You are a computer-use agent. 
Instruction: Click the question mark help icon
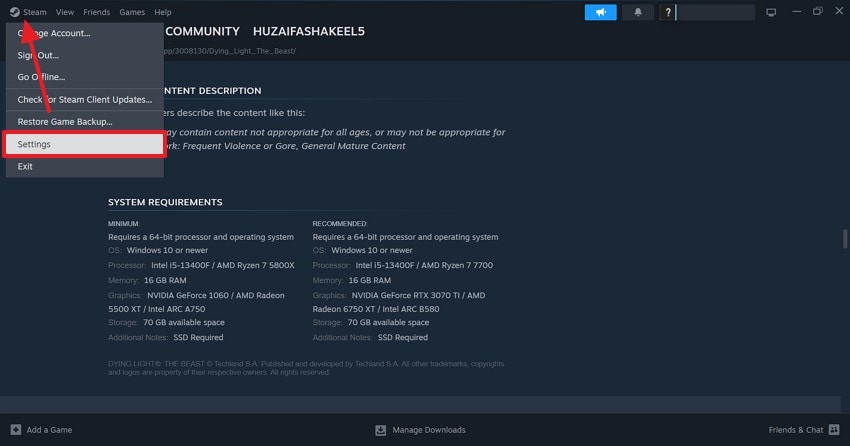(x=668, y=12)
